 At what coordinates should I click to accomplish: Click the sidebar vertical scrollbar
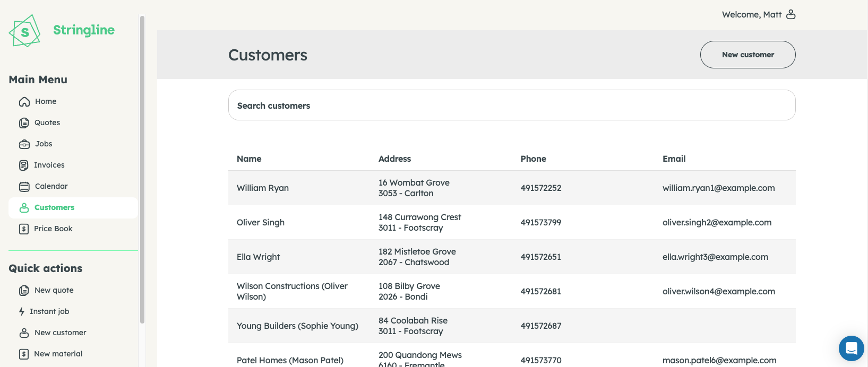[142, 170]
